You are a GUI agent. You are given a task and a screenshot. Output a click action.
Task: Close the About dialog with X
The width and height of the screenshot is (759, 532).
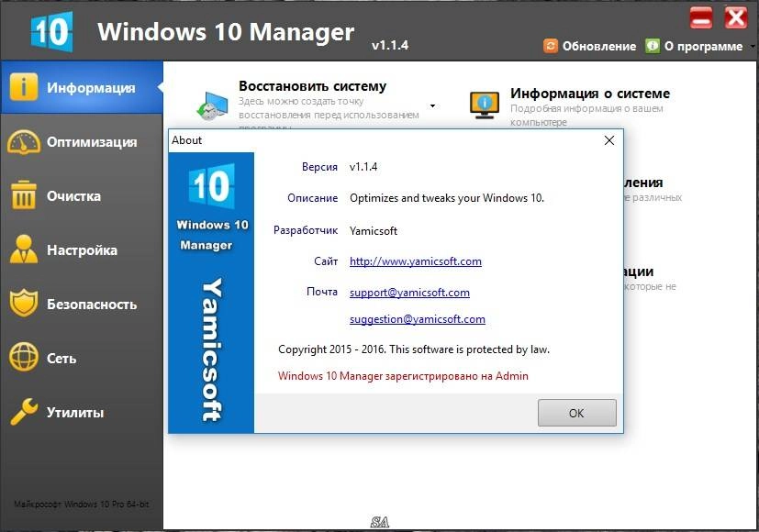[x=609, y=140]
